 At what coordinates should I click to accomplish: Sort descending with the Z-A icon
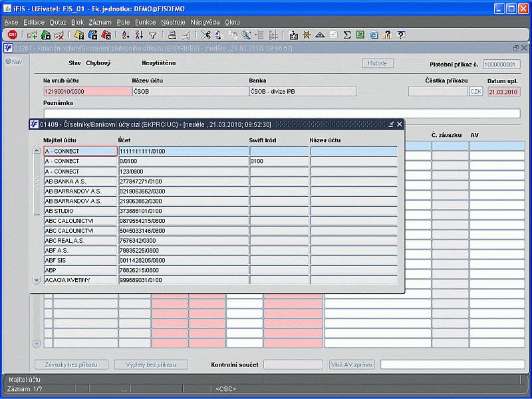tap(139, 35)
